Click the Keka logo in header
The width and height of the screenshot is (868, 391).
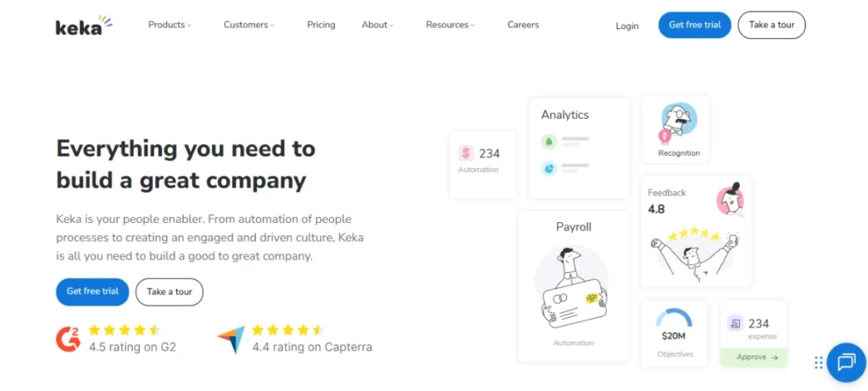tap(83, 25)
